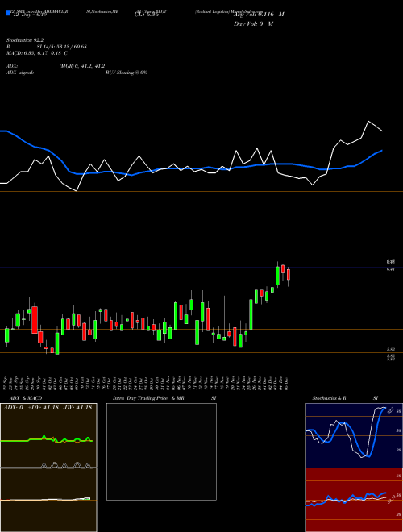Click the 'BUY Slowing @ 0%' signal text
The width and height of the screenshot is (403, 532).
(127, 73)
